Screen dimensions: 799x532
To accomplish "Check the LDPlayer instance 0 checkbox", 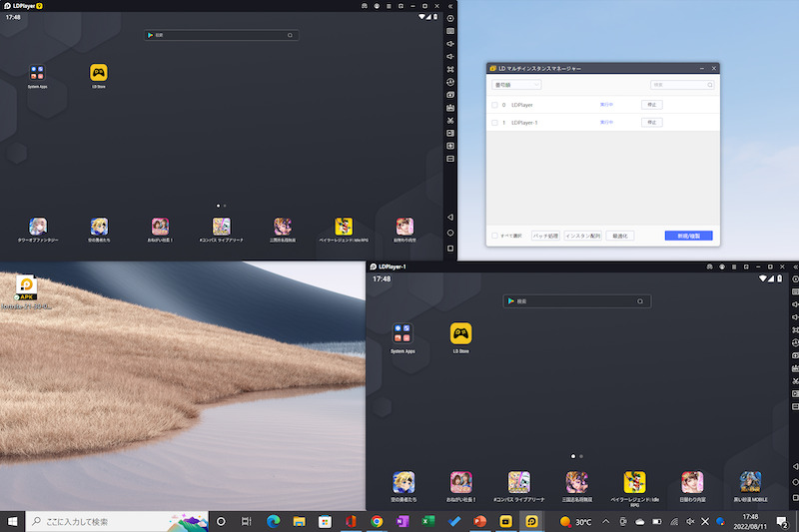I will [x=494, y=105].
